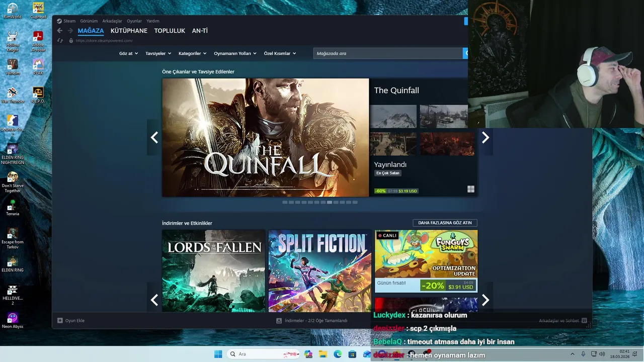This screenshot has width=644, height=362.
Task: Open volume control in system tray
Action: (x=602, y=354)
